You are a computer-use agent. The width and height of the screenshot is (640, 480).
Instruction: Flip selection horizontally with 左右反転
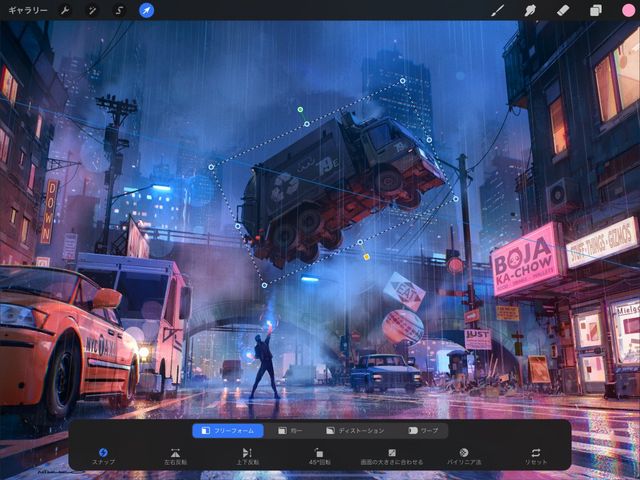[176, 456]
